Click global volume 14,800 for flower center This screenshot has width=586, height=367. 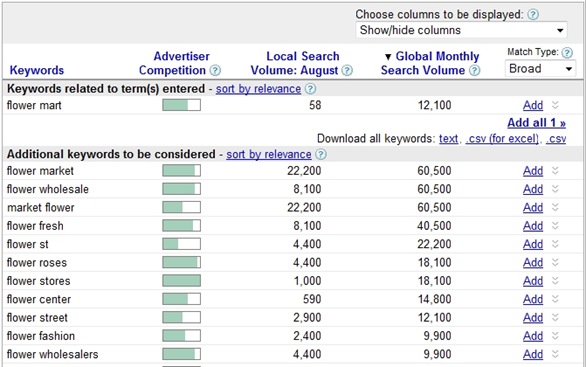point(434,299)
